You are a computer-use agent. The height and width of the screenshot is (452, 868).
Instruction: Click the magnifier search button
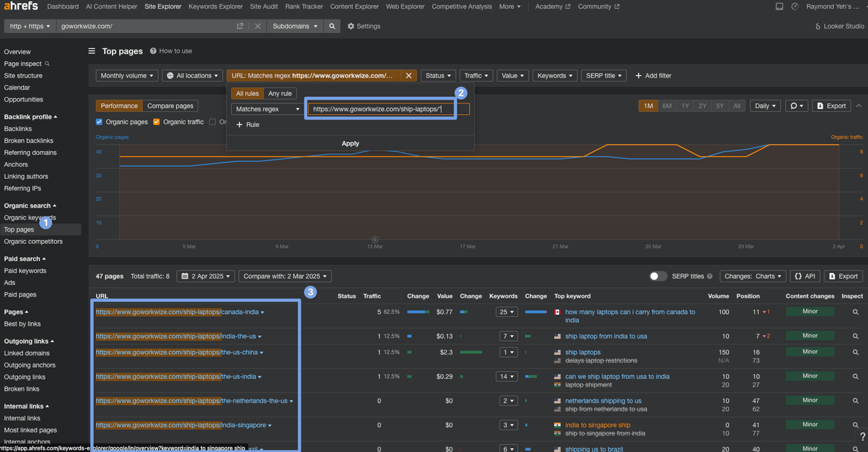point(332,26)
